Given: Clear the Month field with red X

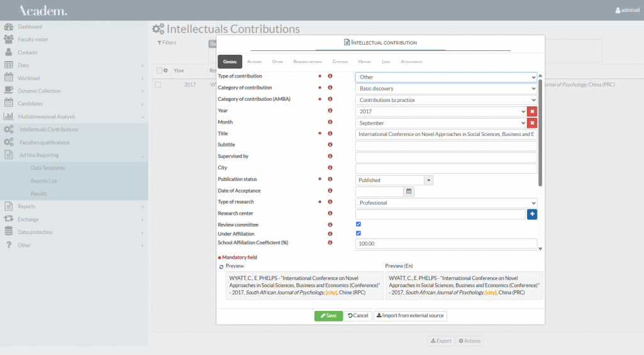Looking at the screenshot, I should click(x=532, y=123).
